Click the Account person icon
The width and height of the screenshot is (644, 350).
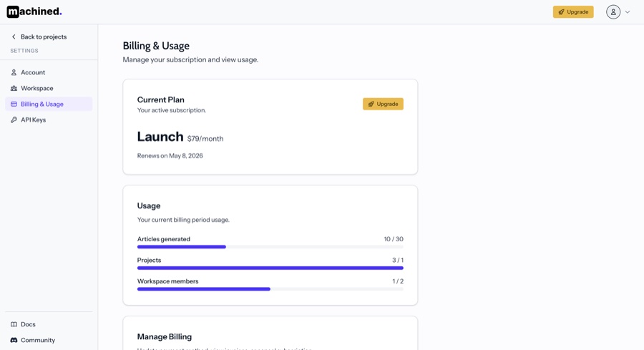click(x=14, y=72)
